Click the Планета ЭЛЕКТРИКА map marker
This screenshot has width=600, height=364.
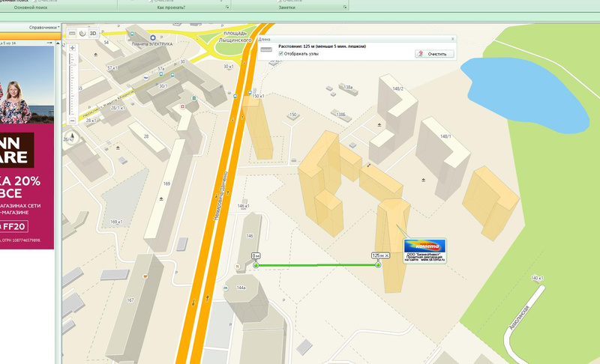coord(153,37)
